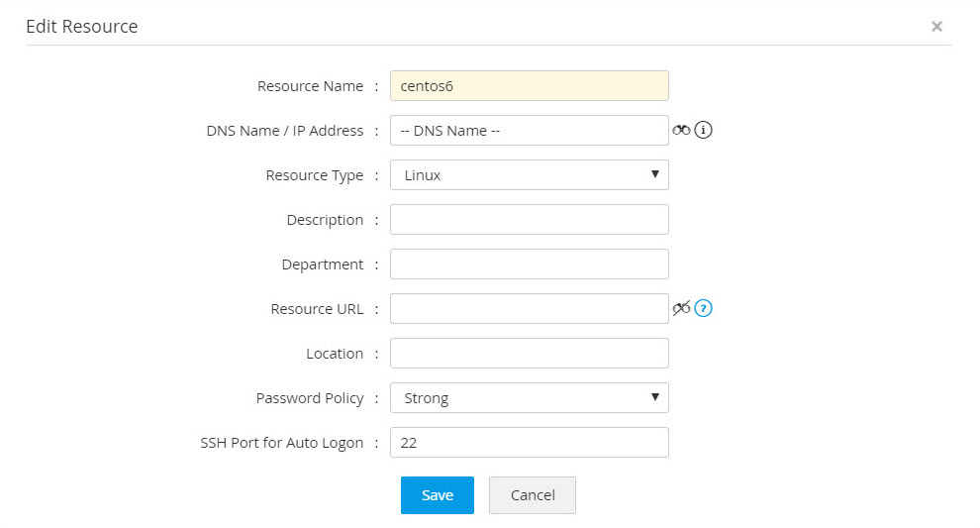Open the Password Policy dropdown showing Strong

pos(529,398)
